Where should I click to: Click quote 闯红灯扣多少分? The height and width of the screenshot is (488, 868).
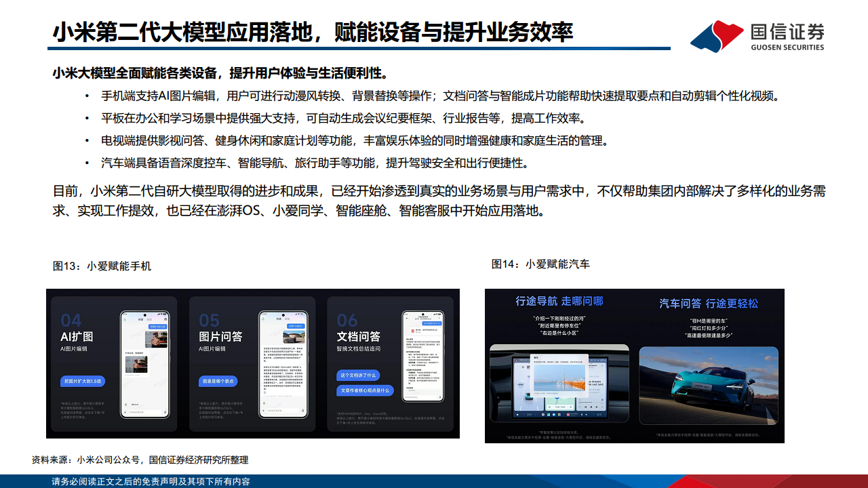point(709,328)
